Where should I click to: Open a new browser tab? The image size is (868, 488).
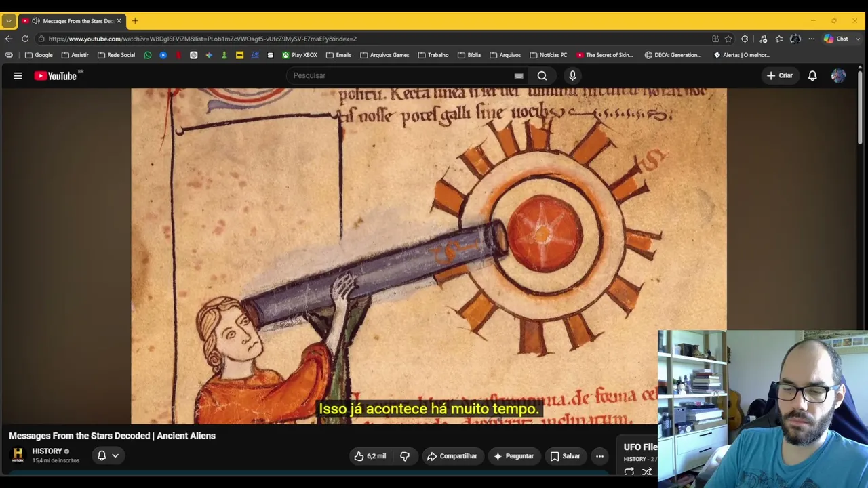click(135, 21)
